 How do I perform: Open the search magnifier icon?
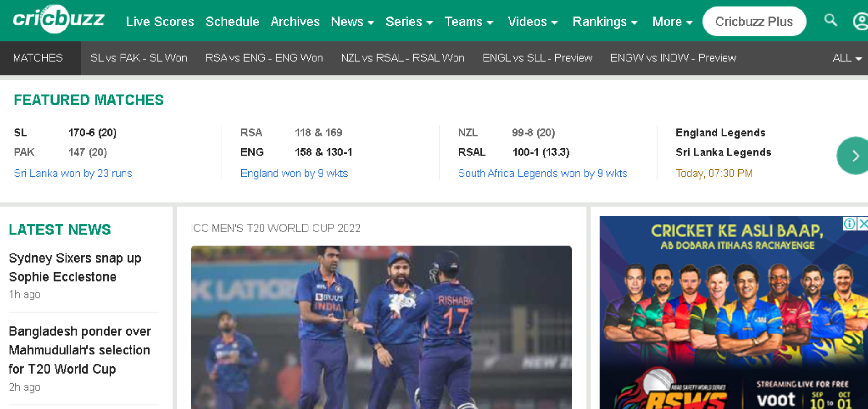(x=831, y=20)
